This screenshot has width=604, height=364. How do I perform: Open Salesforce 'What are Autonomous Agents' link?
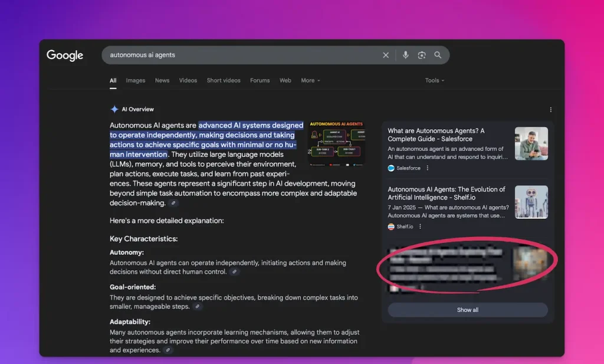[436, 135]
